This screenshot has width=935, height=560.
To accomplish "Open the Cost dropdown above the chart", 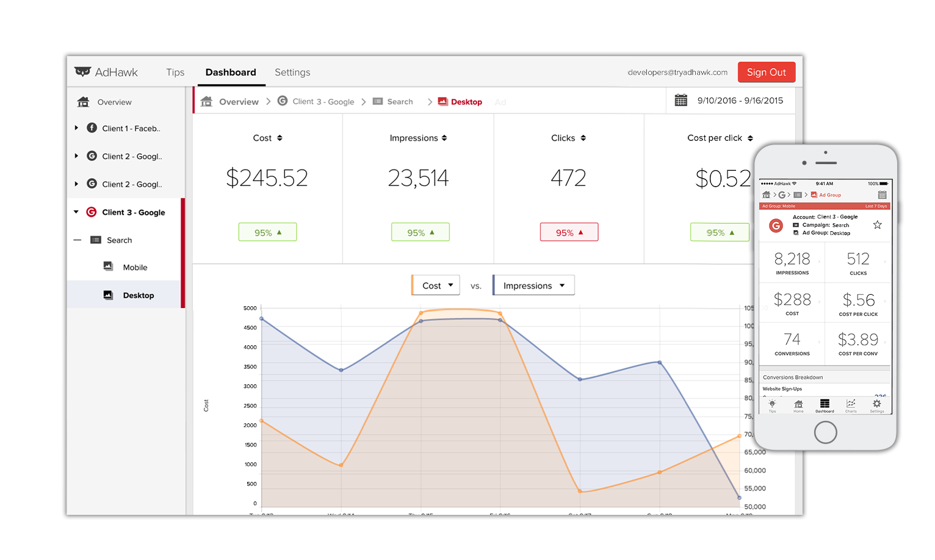I will 435,285.
